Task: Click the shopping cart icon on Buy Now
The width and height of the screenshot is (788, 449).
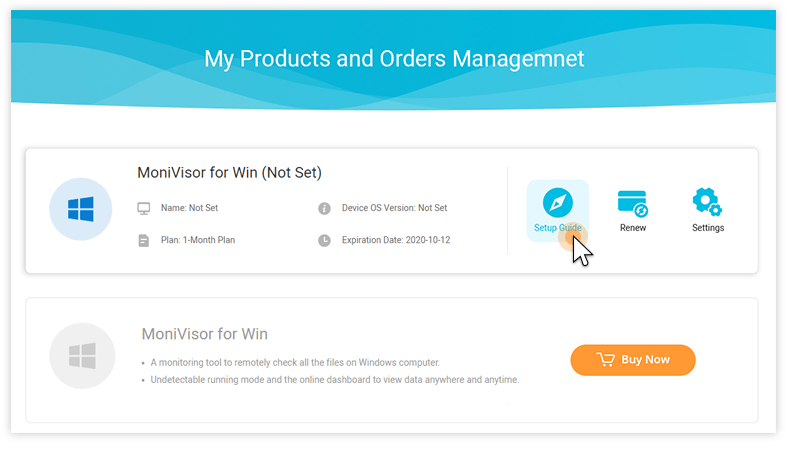Action: pyautogui.click(x=606, y=360)
